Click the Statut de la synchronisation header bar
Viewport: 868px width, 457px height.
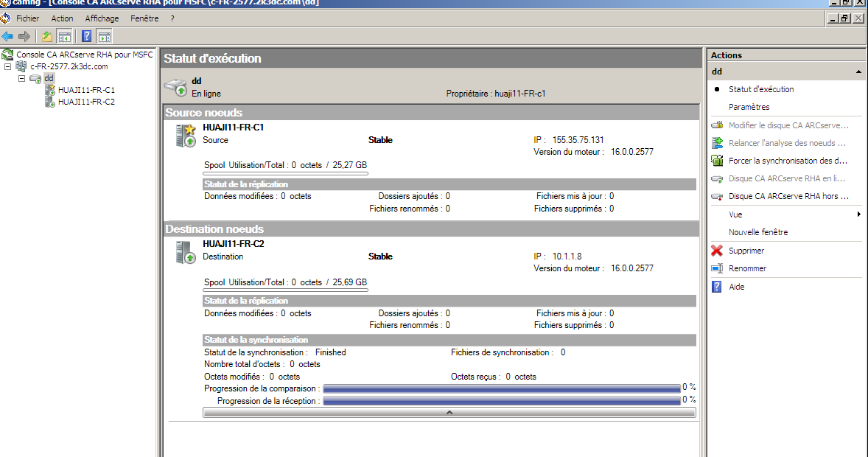point(449,340)
